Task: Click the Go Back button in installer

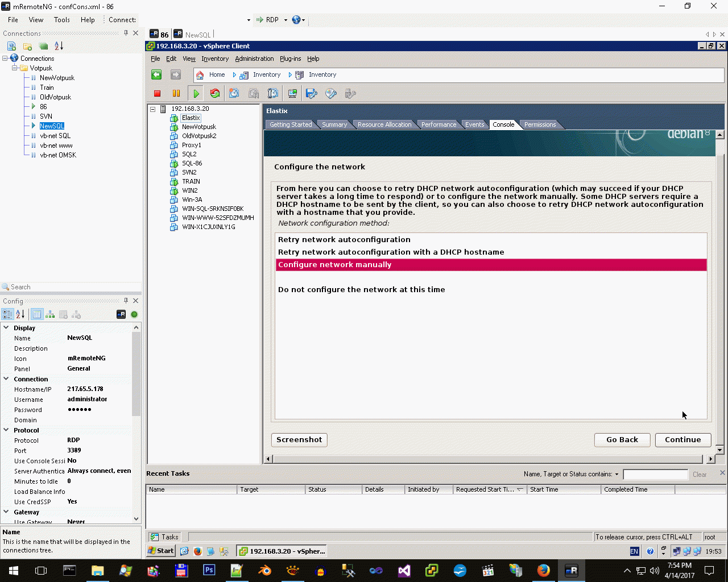Action: pos(622,439)
